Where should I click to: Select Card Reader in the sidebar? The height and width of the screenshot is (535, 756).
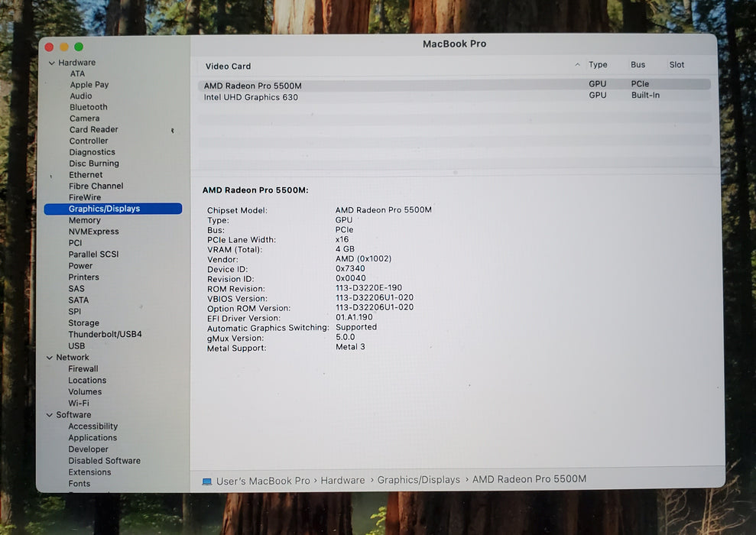pyautogui.click(x=93, y=130)
